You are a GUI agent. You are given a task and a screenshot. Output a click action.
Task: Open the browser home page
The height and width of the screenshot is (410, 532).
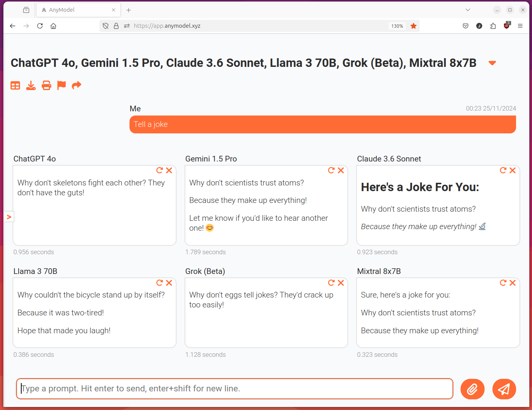pos(54,26)
